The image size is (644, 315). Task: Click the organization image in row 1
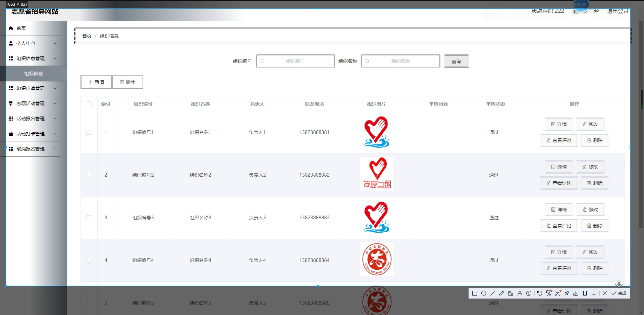tap(376, 132)
